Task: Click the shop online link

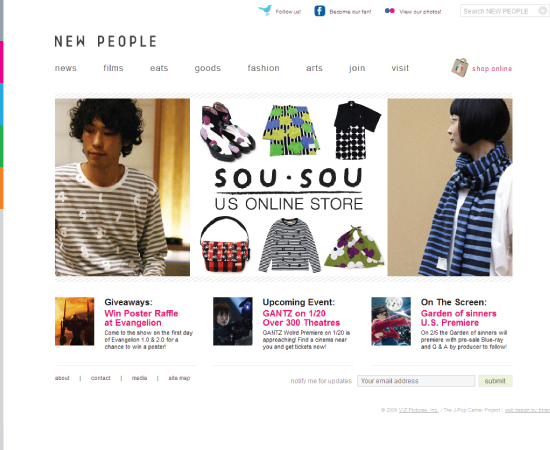Action: (492, 69)
